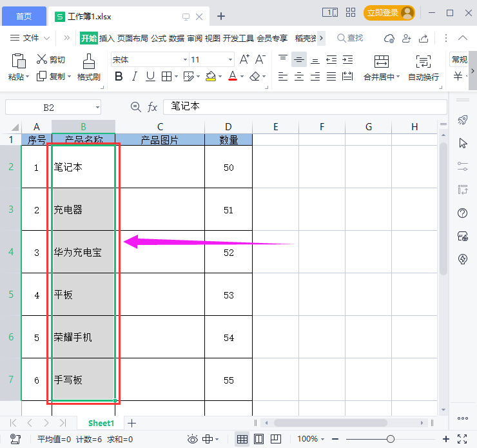Open the help question mark icon
The image size is (477, 448).
pos(463,213)
